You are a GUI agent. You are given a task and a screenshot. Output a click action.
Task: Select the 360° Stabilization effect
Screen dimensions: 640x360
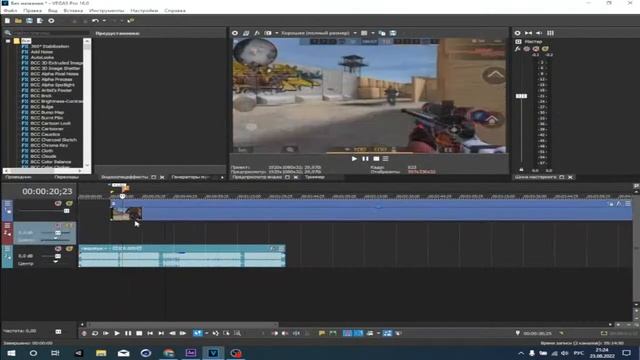click(50, 47)
